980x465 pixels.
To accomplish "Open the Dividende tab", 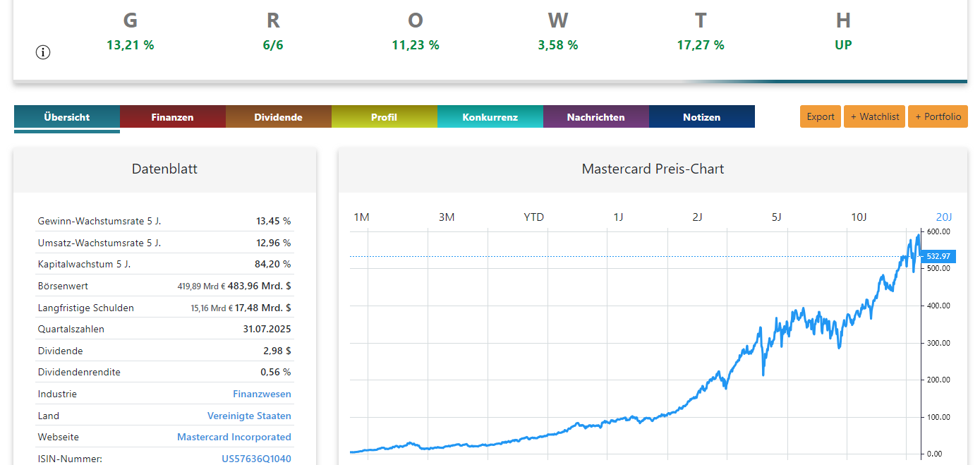I will (279, 117).
